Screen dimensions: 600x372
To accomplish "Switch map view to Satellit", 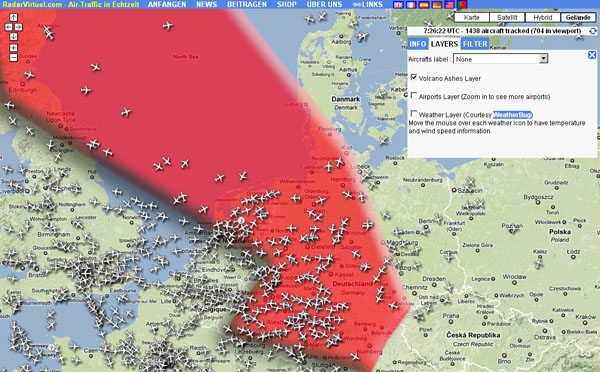I will 507,17.
